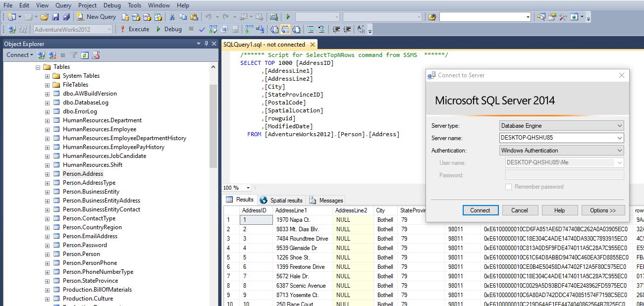Screen dimensions: 644x306
Task: Click the Comment out selected lines icon
Action: pos(311,29)
